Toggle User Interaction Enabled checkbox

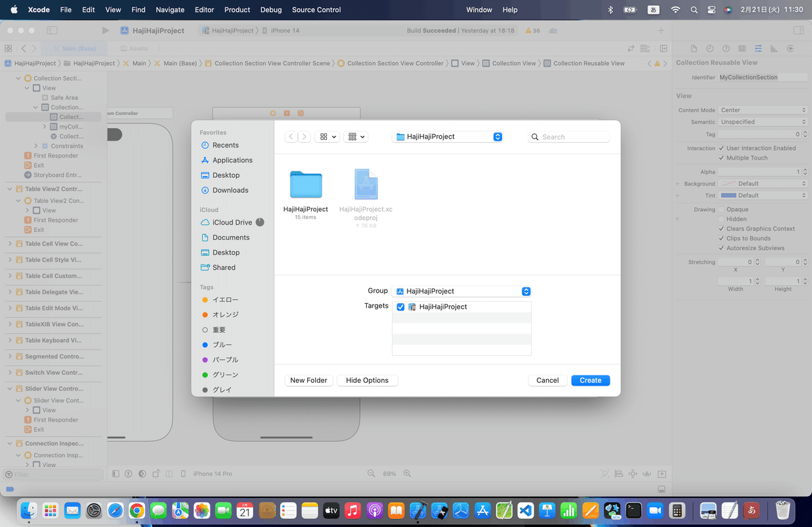721,148
